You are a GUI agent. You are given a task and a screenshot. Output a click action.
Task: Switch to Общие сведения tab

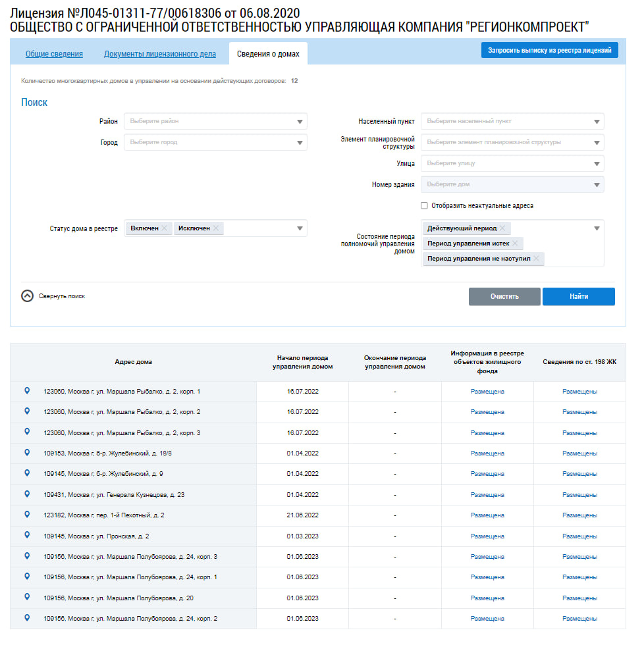(x=54, y=54)
